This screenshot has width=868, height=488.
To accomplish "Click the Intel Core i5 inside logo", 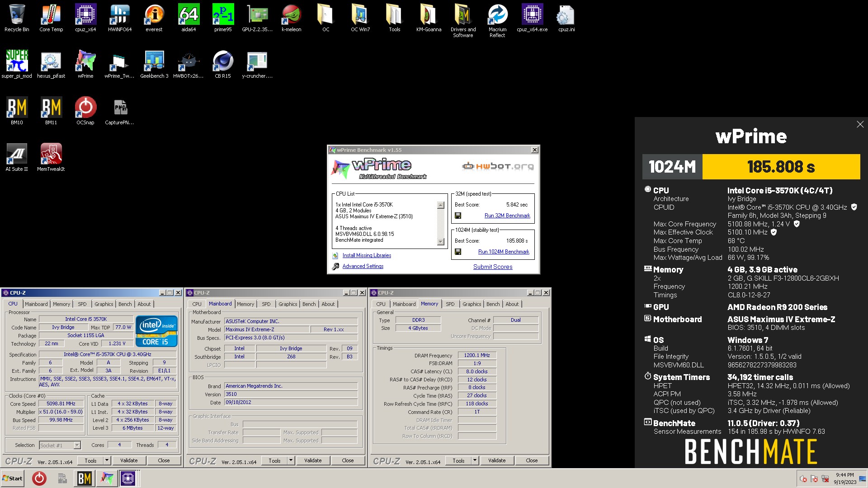I will tap(156, 331).
